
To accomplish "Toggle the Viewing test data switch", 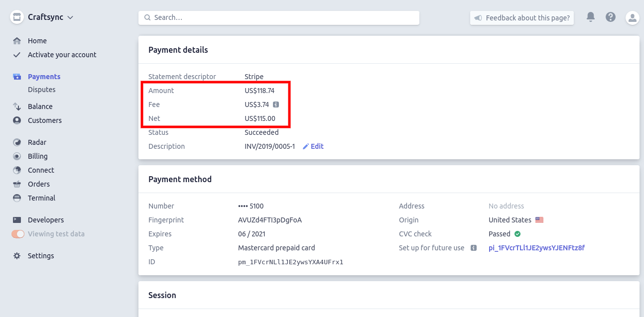I will 18,234.
